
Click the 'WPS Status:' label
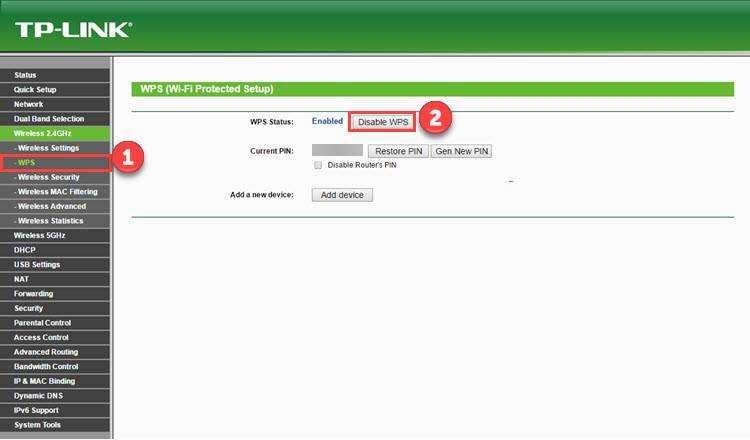(x=272, y=122)
